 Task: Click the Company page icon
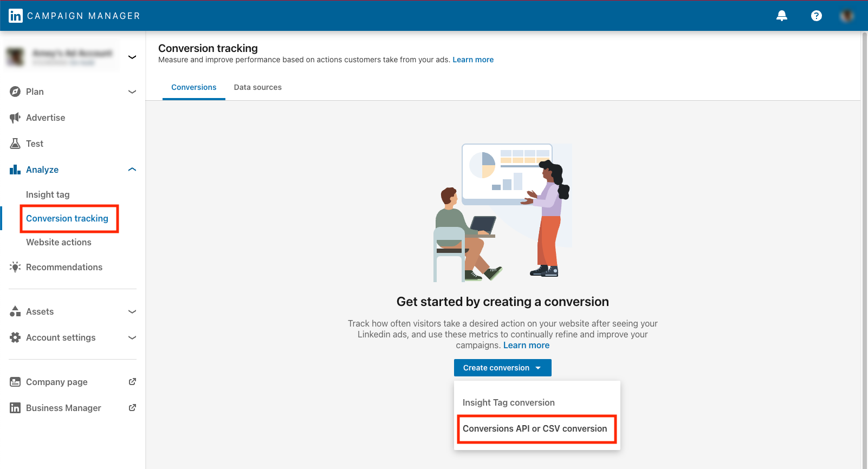(x=15, y=382)
